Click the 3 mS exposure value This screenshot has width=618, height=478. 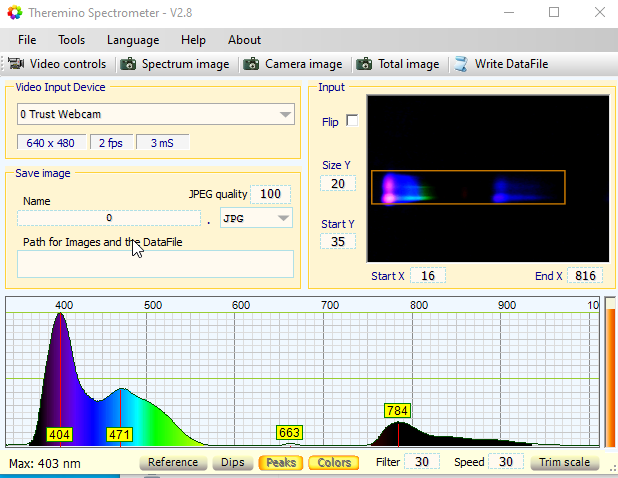pos(162,143)
